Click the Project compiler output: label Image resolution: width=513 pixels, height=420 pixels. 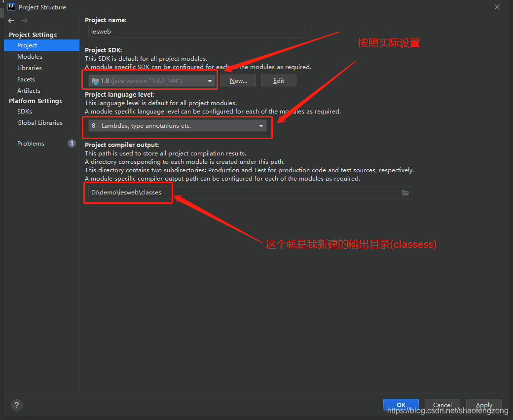click(x=122, y=145)
